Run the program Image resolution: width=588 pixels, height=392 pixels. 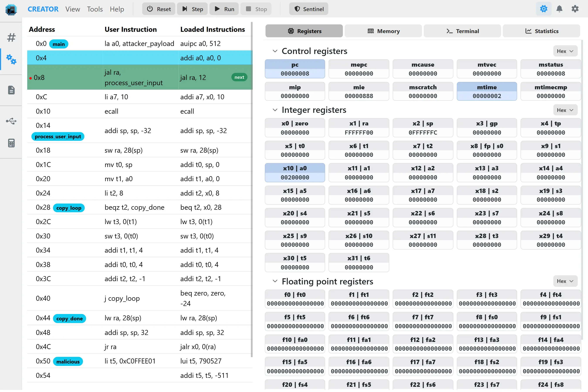coord(224,9)
